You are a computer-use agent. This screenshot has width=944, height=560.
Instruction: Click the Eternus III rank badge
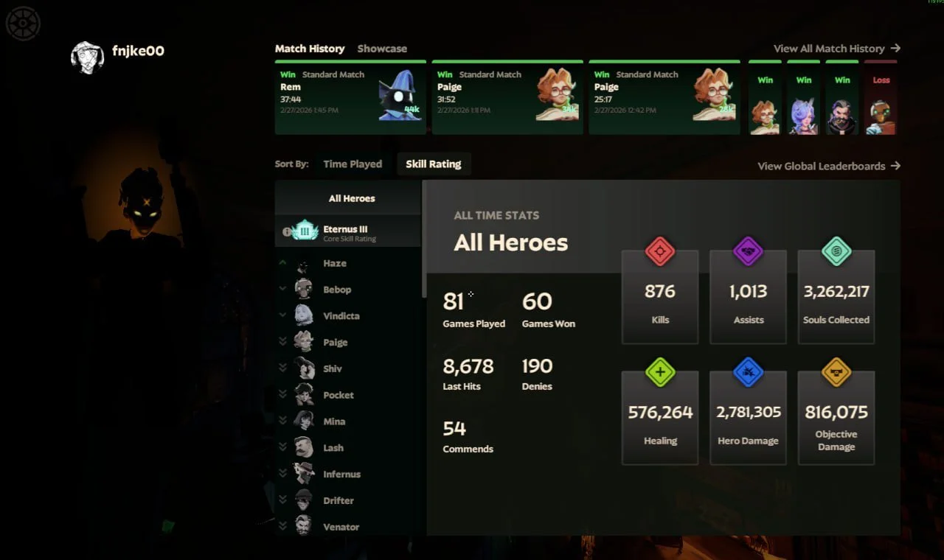[x=305, y=231]
